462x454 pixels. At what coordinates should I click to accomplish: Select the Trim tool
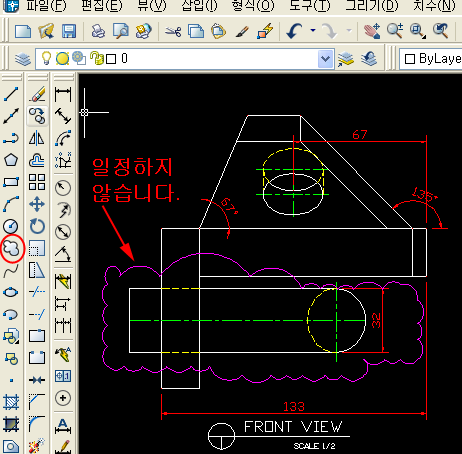click(x=37, y=292)
